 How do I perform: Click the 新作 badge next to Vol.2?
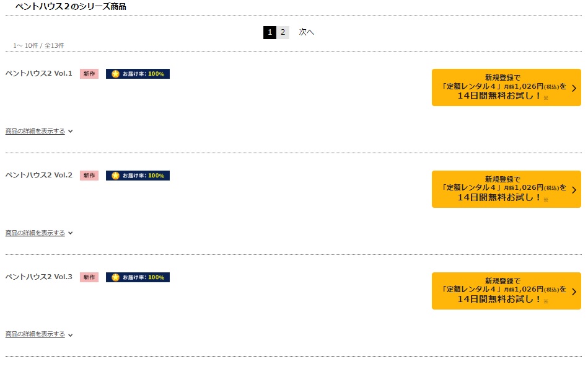coord(89,176)
